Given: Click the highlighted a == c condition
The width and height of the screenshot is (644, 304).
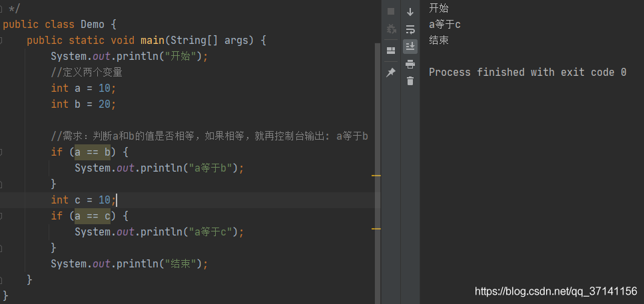Looking at the screenshot, I should (93, 216).
